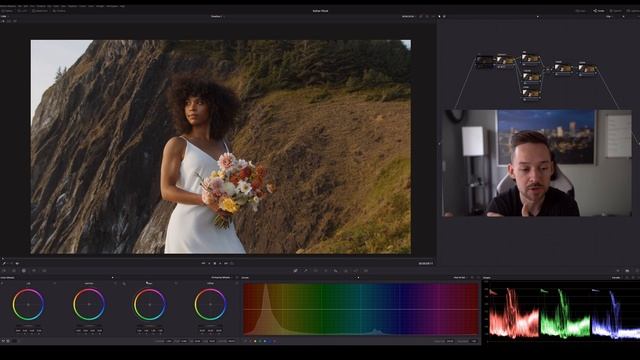Screen dimensions: 640x360
Task: Toggle the yellow hue dot below curve
Action: 255,341
